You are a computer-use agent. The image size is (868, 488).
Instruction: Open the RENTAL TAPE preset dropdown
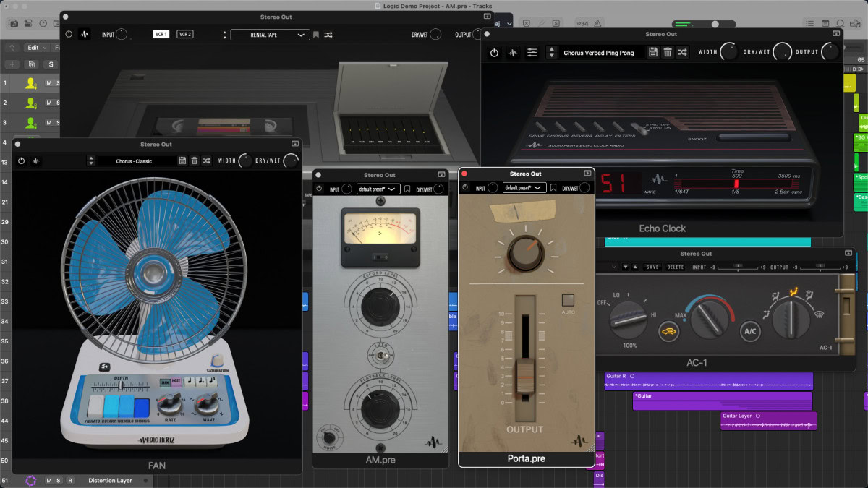tap(270, 35)
